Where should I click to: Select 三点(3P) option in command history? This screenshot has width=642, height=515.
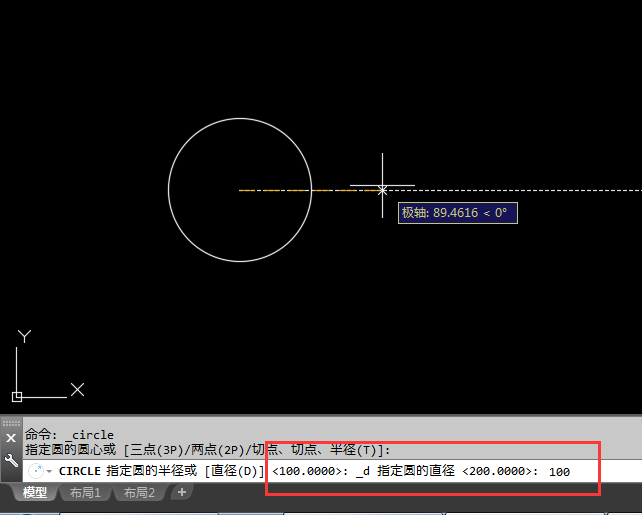[156, 450]
